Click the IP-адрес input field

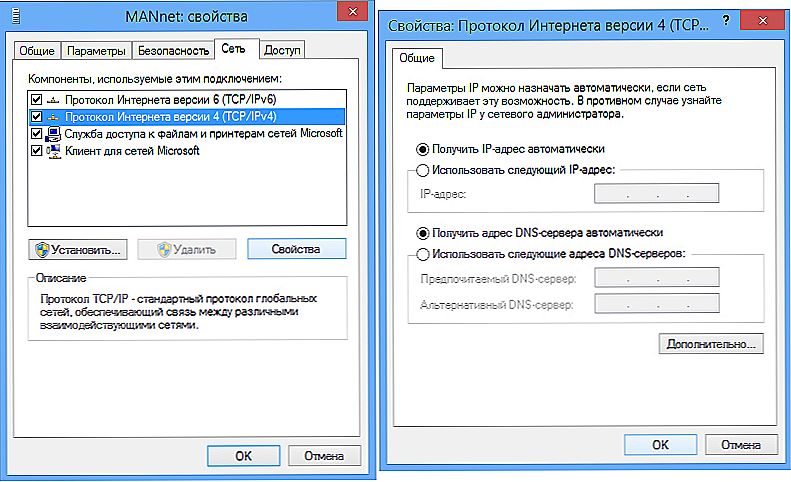click(656, 193)
